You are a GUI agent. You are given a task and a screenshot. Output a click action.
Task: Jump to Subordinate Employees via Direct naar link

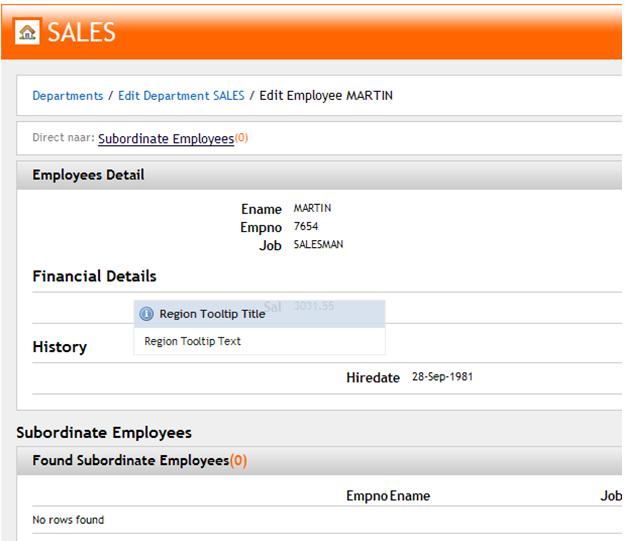[166, 139]
